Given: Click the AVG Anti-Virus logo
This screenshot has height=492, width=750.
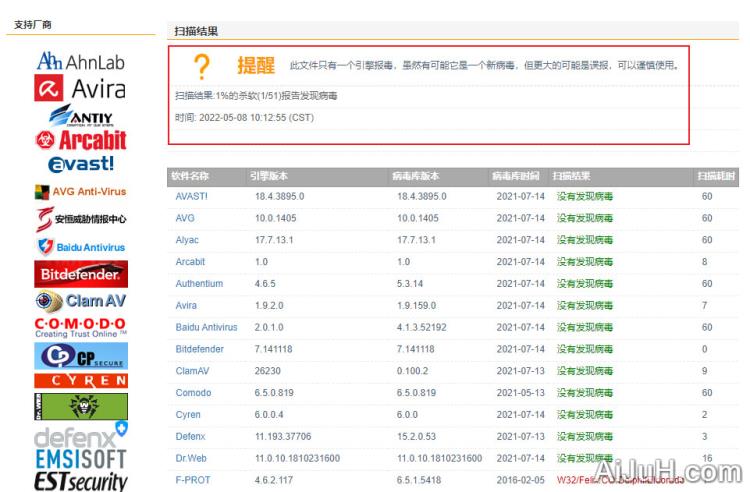Looking at the screenshot, I should point(81,191).
